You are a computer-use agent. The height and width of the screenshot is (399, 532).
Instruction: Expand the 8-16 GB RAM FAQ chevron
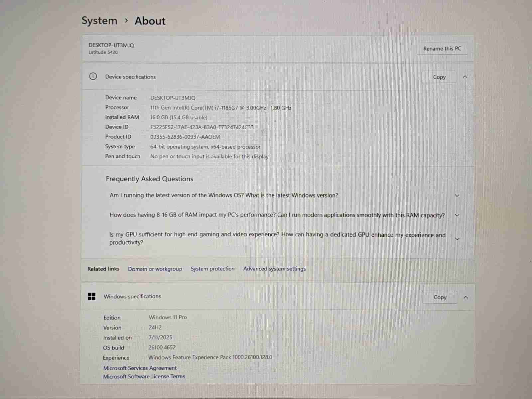457,215
